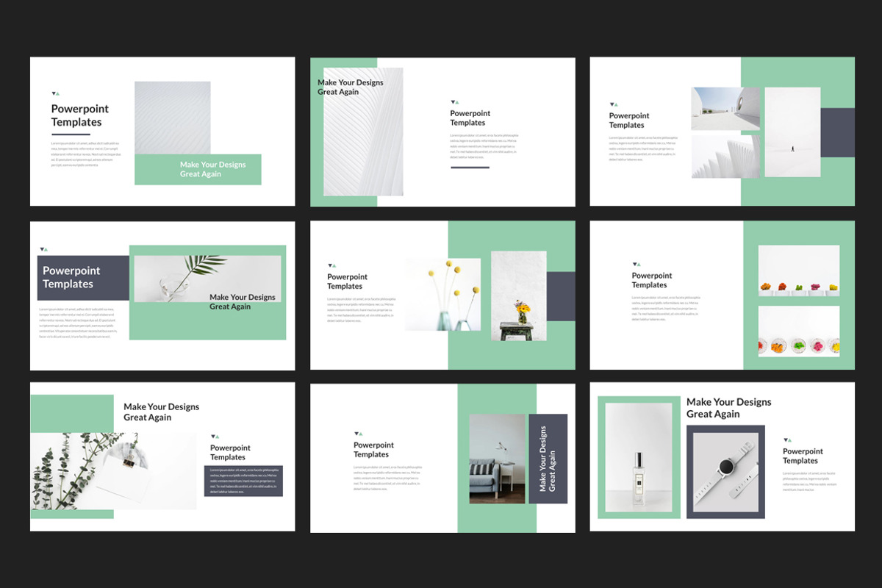882x588 pixels.
Task: Click lorem ipsum paragraph under dark Powerpoint Templates box
Action: point(78,323)
